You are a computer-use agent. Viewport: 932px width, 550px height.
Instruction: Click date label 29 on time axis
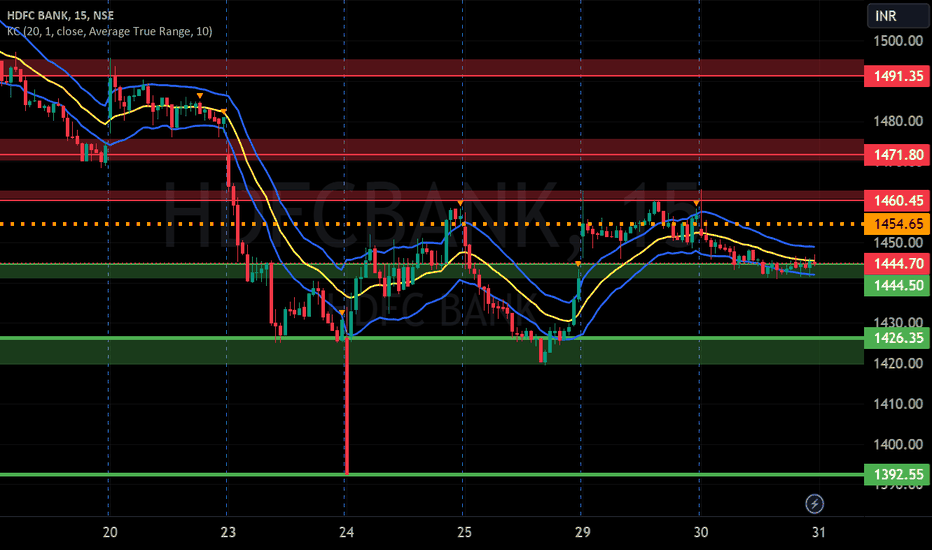[582, 532]
